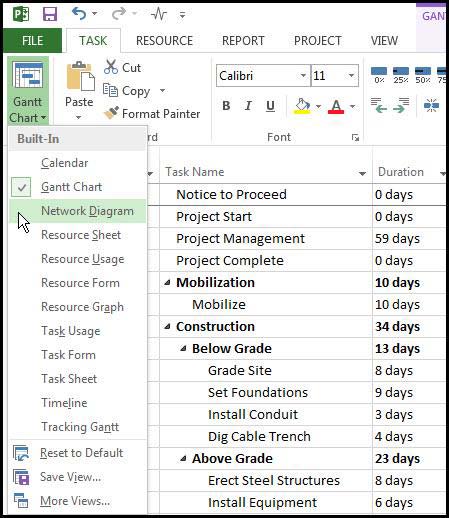The image size is (449, 518).
Task: Collapse the Above Grade summary task
Action: 183,459
